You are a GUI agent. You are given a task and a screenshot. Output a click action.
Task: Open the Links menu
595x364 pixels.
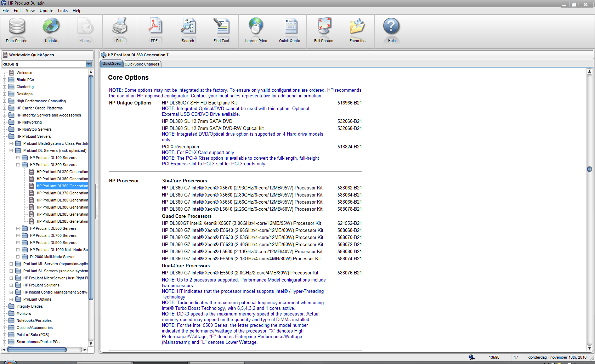(63, 11)
